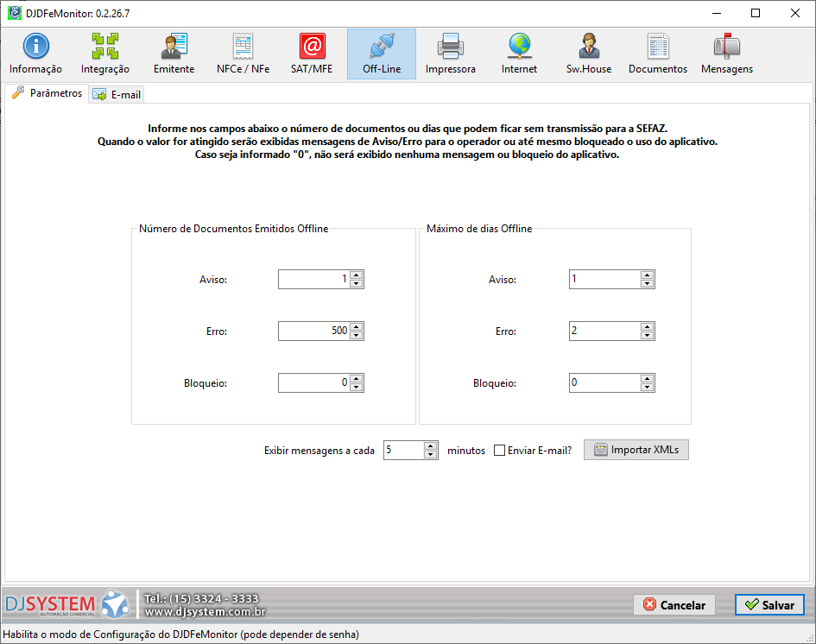Viewport: 816px width, 644px height.
Task: Increase message interval minutes with up arrow
Action: tap(430, 445)
